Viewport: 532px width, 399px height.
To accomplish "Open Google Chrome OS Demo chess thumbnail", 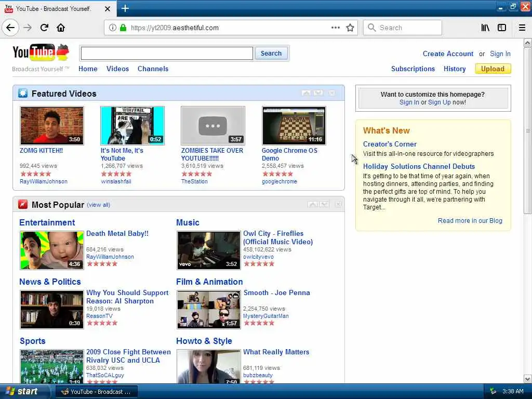I will tap(294, 126).
